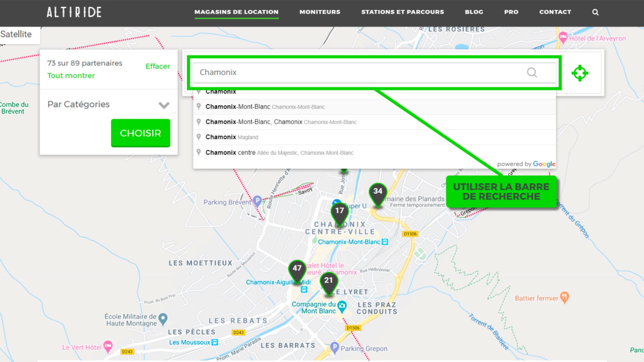Choose Chamonix-Mont-Blanc, Chamonix suggestion
This screenshot has width=644, height=362.
[374, 122]
